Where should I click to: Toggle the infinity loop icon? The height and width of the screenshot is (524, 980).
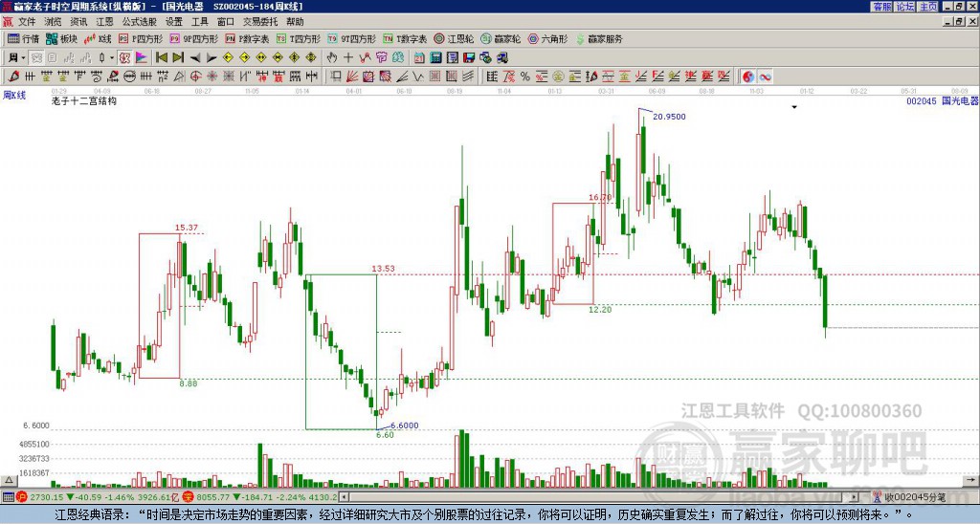765,76
